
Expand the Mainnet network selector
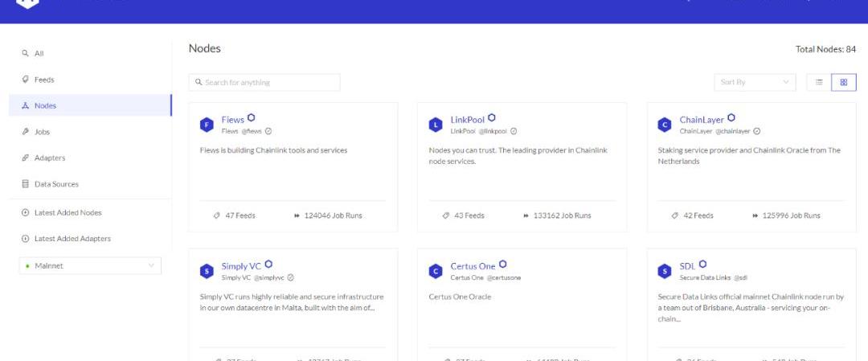click(x=90, y=265)
